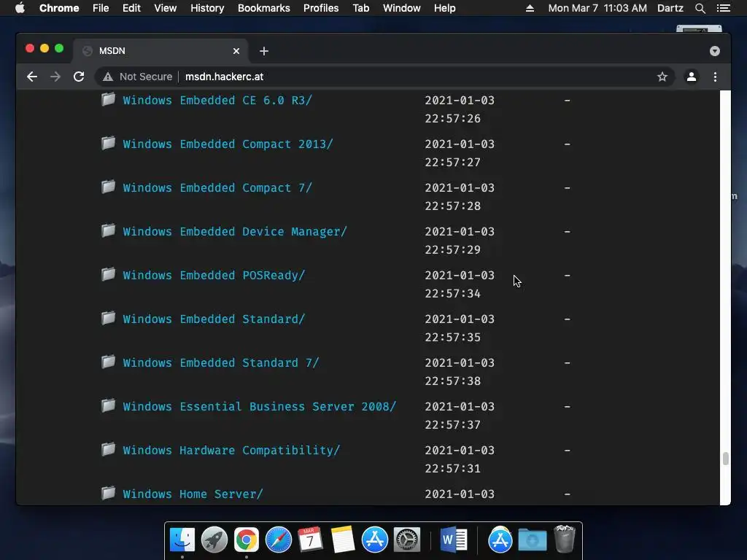
Task: Open Microsoft Word from the Dock
Action: [x=454, y=540]
